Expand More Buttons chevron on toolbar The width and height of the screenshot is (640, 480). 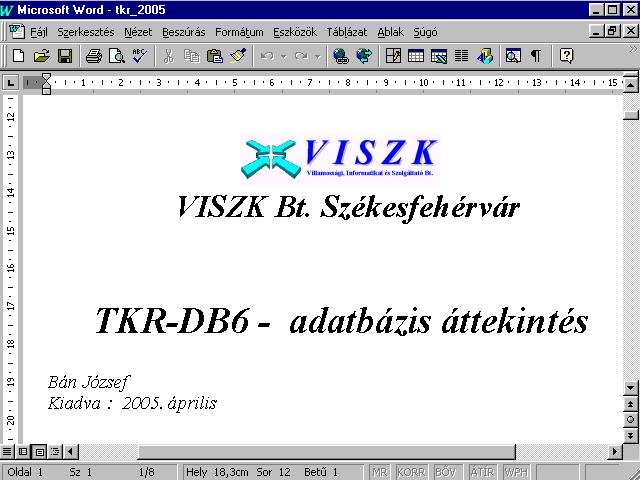(x=633, y=51)
